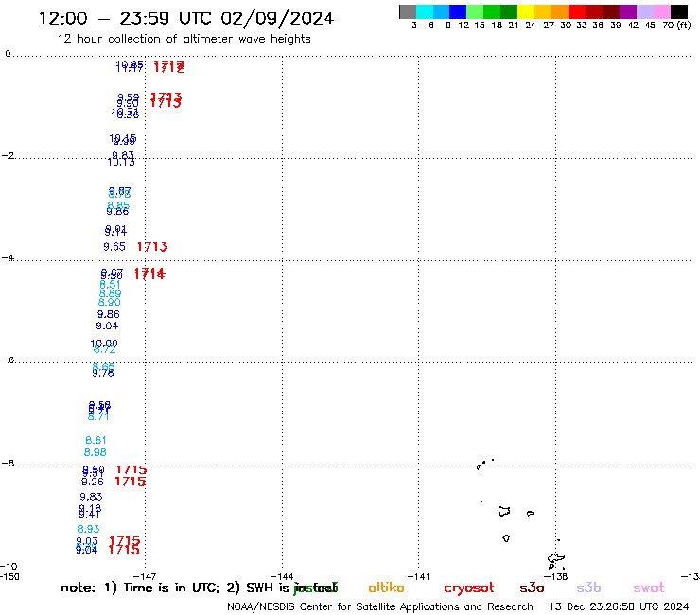Click the longitude axis label '-138'

[x=556, y=576]
